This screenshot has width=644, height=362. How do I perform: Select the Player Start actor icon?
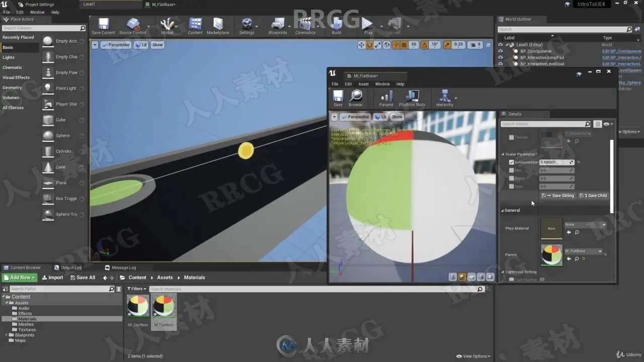click(48, 104)
